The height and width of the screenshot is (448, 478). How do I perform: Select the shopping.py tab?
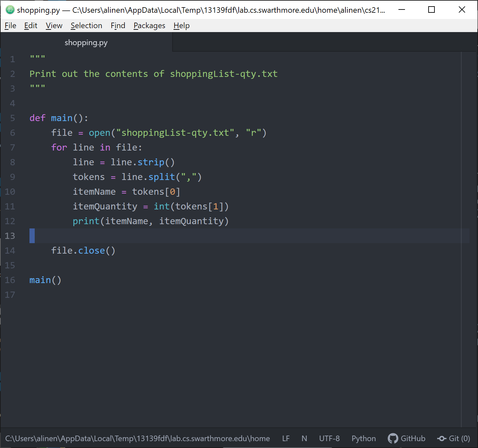tap(86, 43)
